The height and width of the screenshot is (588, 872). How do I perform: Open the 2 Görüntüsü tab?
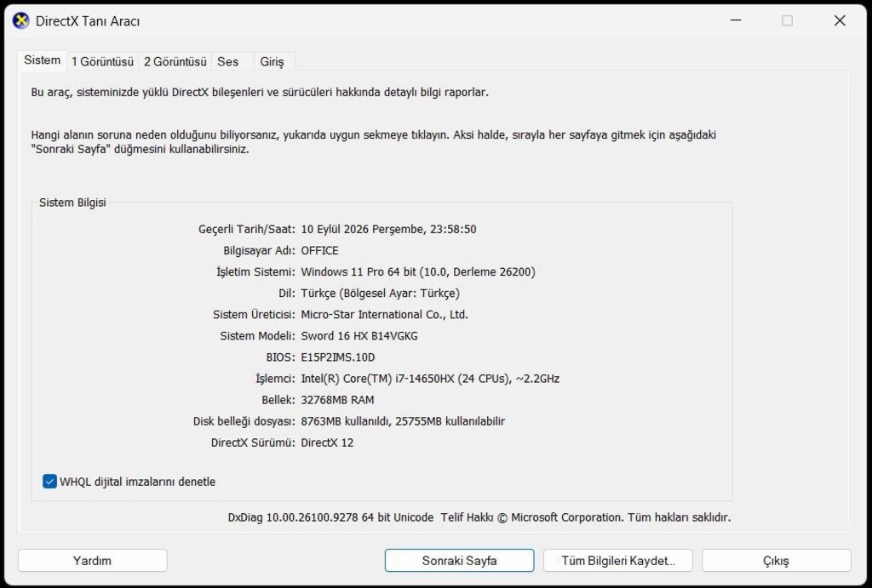coord(175,61)
